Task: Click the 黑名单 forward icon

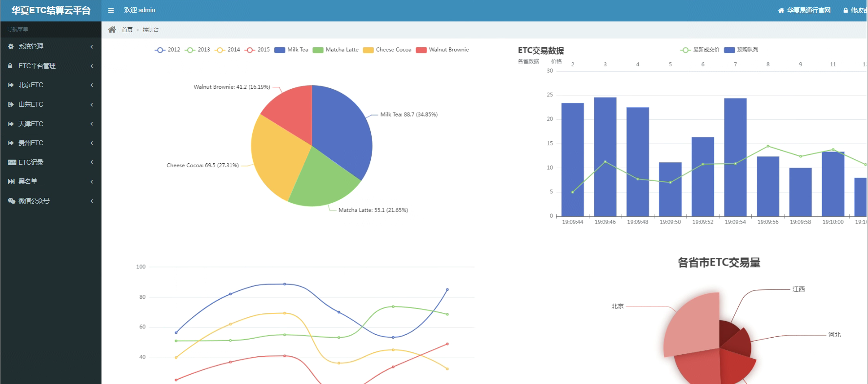Action: 11,181
